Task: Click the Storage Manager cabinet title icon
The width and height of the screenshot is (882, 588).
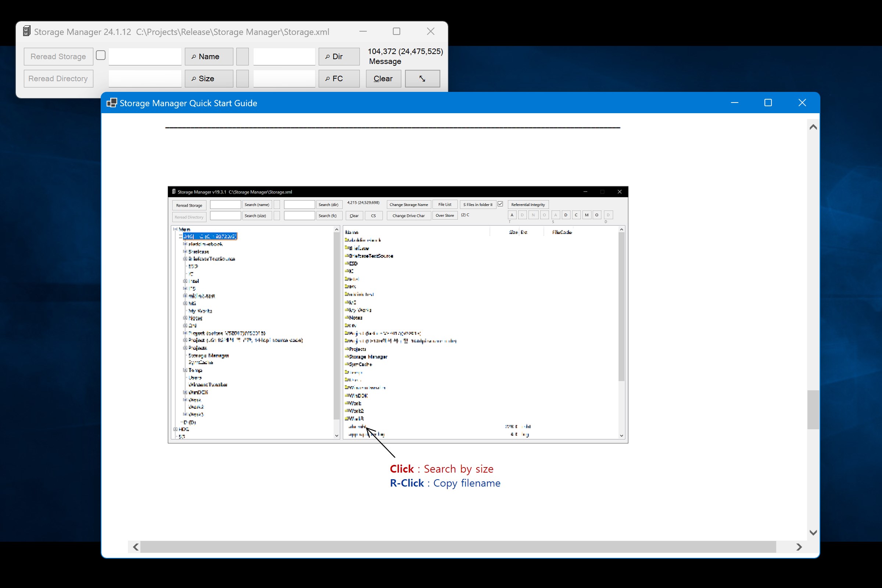Action: click(26, 31)
